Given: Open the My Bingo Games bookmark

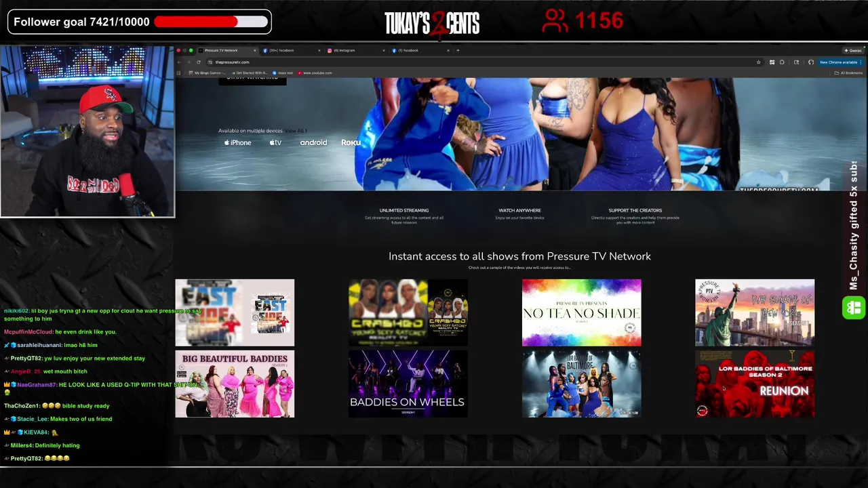Looking at the screenshot, I should (206, 73).
